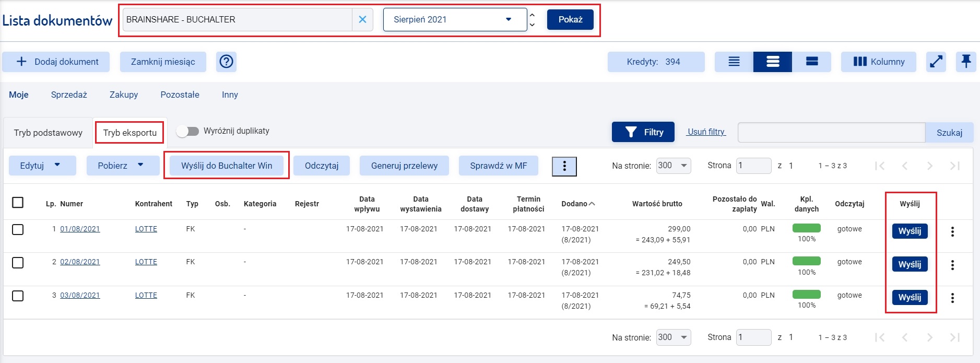
Task: Click Wyślij button for document 03/08/2021
Action: click(x=910, y=297)
